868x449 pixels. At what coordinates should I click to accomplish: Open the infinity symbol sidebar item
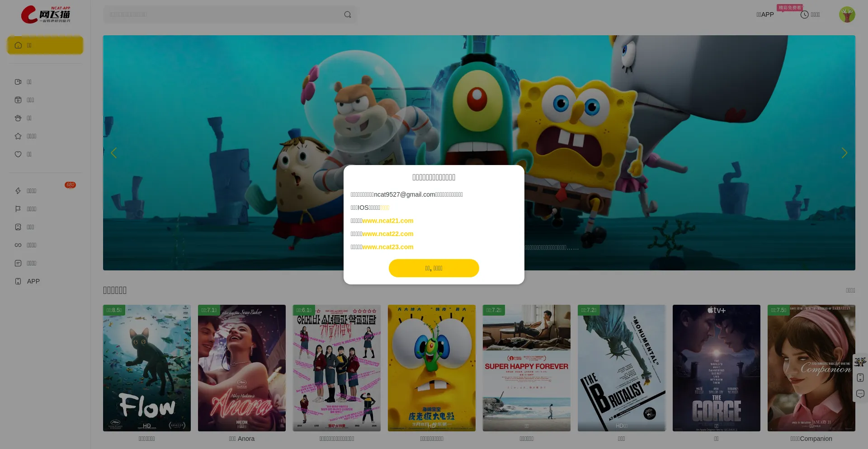tap(45, 245)
